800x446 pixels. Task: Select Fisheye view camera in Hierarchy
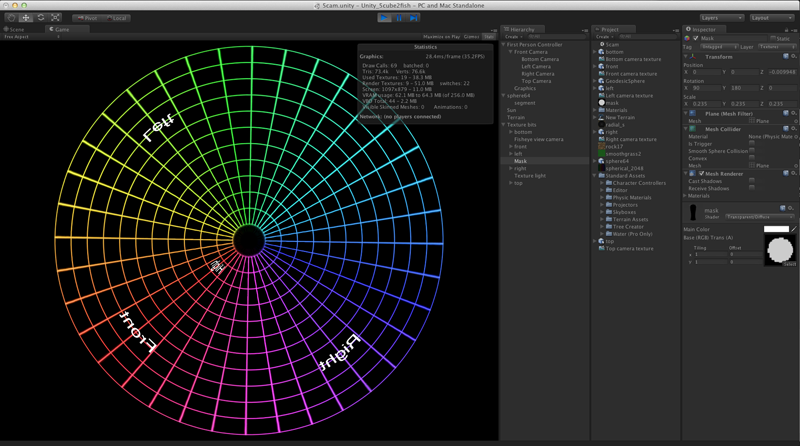click(538, 139)
